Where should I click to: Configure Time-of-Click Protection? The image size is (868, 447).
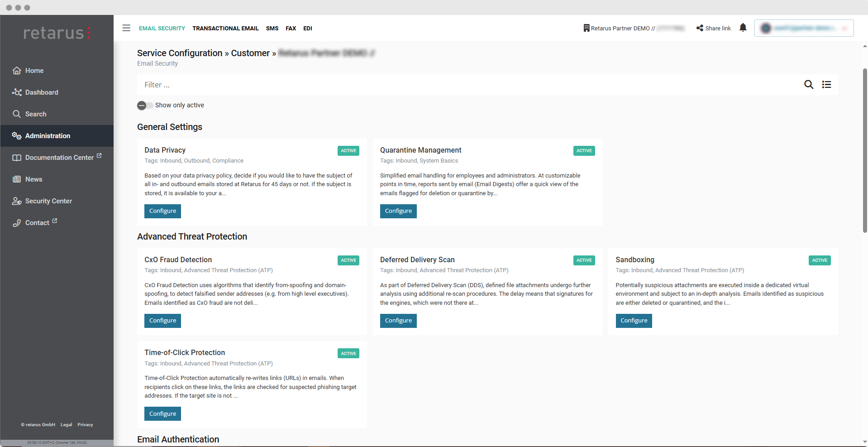tap(162, 414)
